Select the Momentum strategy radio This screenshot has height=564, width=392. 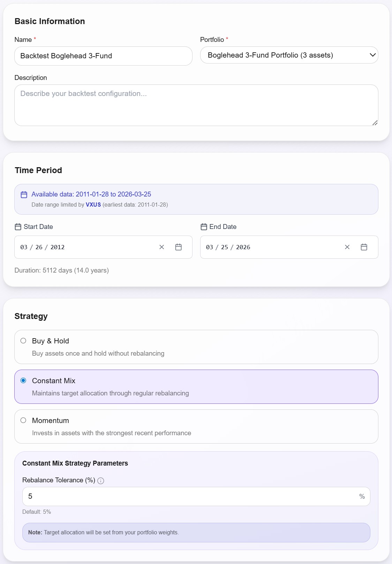pyautogui.click(x=23, y=420)
